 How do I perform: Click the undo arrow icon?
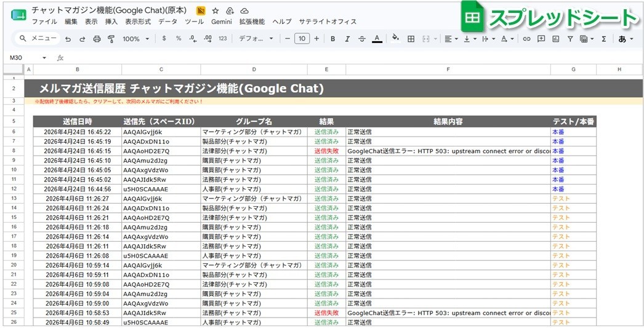pos(68,39)
